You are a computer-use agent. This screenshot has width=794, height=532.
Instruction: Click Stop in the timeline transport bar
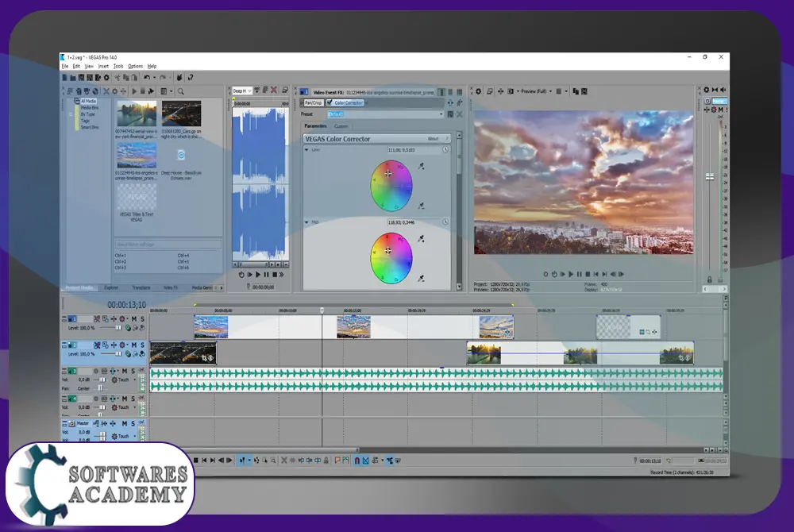tap(196, 461)
